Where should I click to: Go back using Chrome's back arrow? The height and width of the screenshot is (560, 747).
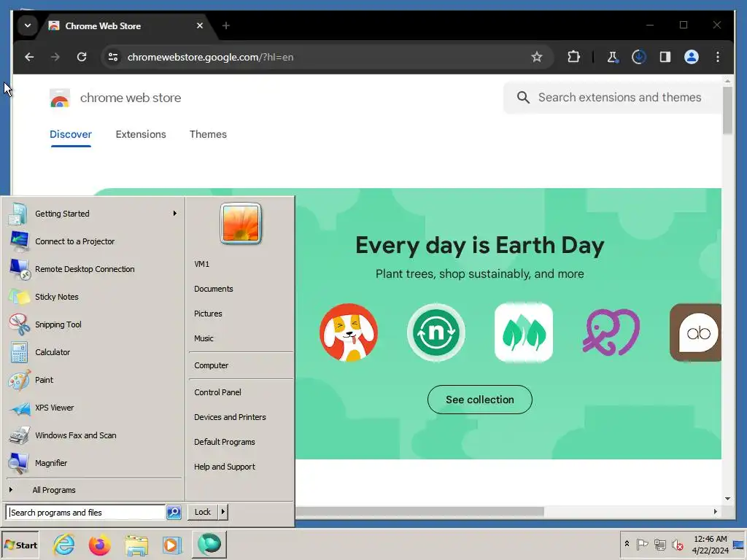tap(29, 57)
